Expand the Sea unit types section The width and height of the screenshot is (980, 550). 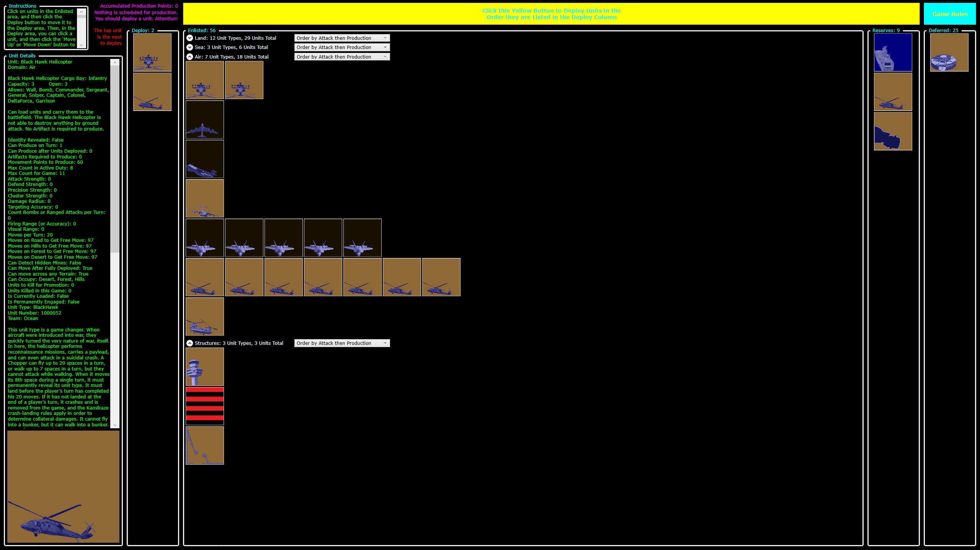[x=189, y=47]
